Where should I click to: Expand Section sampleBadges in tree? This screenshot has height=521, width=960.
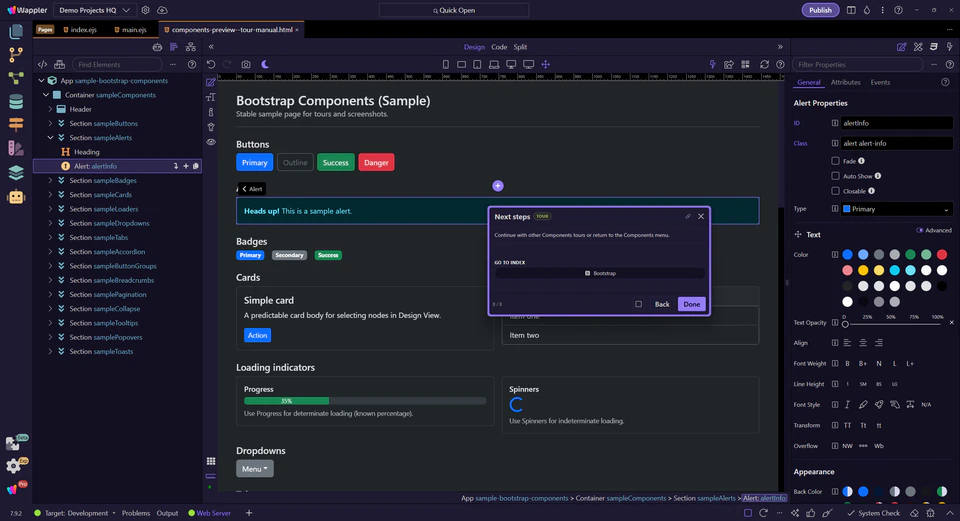(x=50, y=181)
